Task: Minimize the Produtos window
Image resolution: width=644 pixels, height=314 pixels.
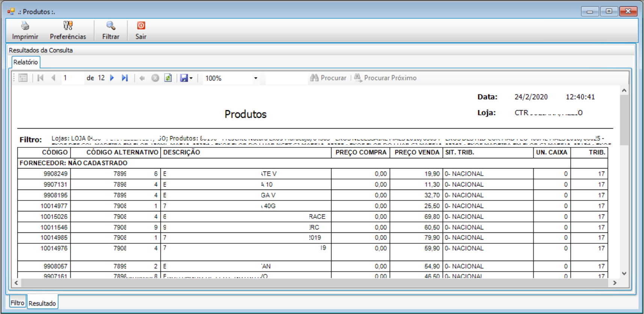Action: [590, 12]
